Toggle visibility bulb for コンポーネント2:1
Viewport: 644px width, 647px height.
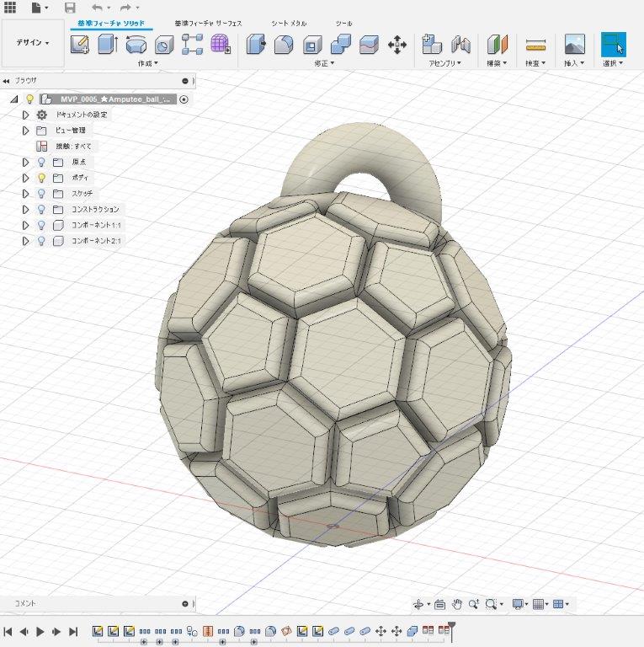tap(41, 241)
